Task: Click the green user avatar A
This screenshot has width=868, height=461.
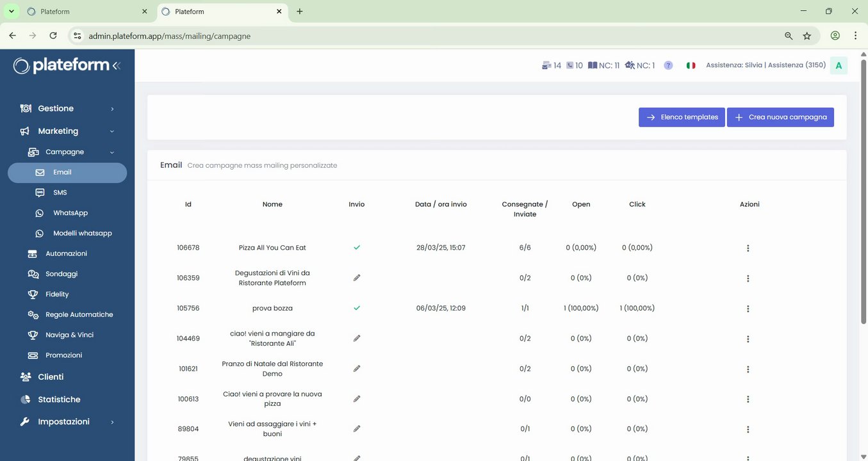Action: point(839,65)
